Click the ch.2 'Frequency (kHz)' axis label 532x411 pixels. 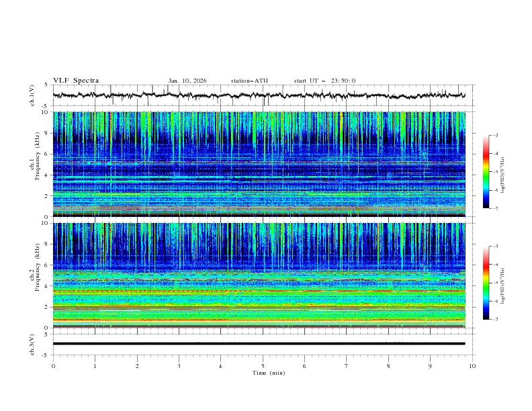pyautogui.click(x=38, y=267)
